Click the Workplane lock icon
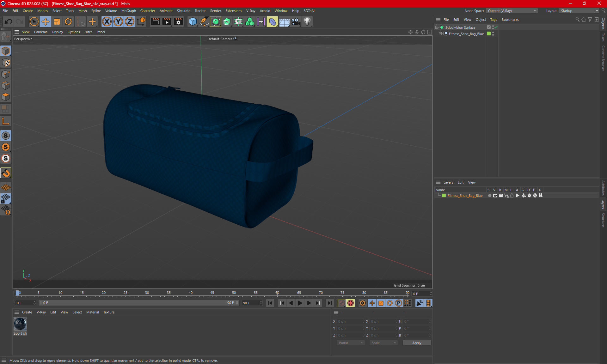 pos(6,199)
